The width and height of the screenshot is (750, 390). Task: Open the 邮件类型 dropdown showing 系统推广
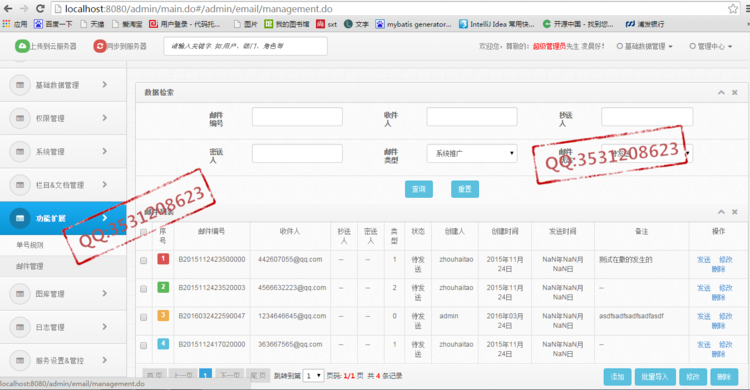point(472,153)
